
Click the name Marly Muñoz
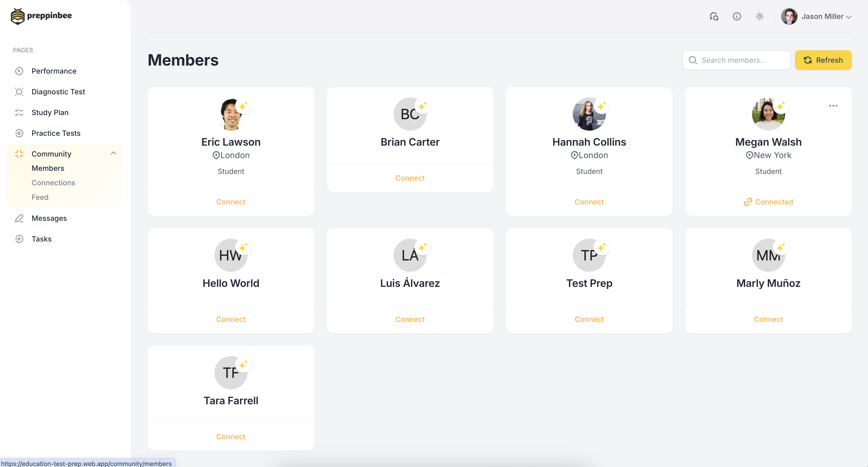768,283
